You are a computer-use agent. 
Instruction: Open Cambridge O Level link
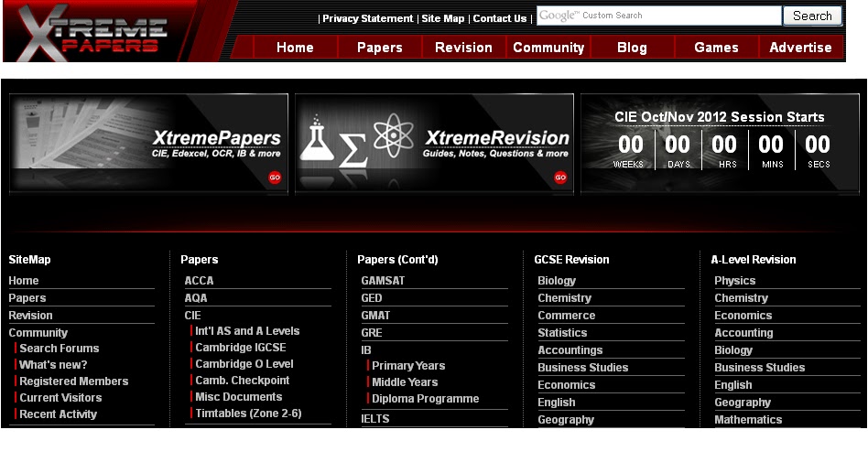[244, 364]
